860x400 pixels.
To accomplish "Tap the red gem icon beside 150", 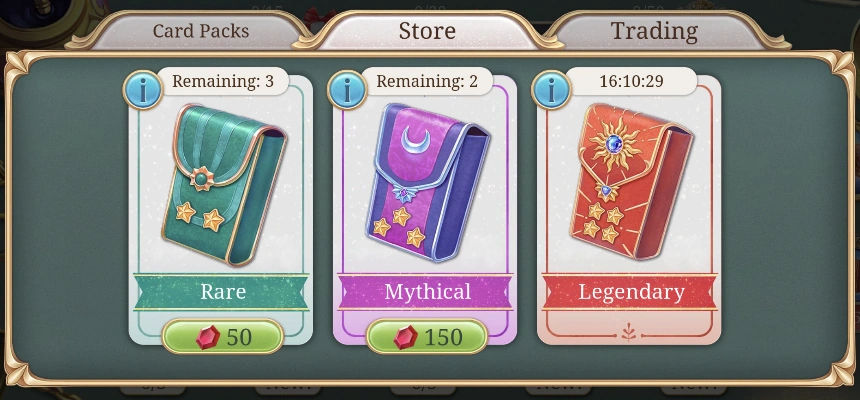I will (406, 337).
